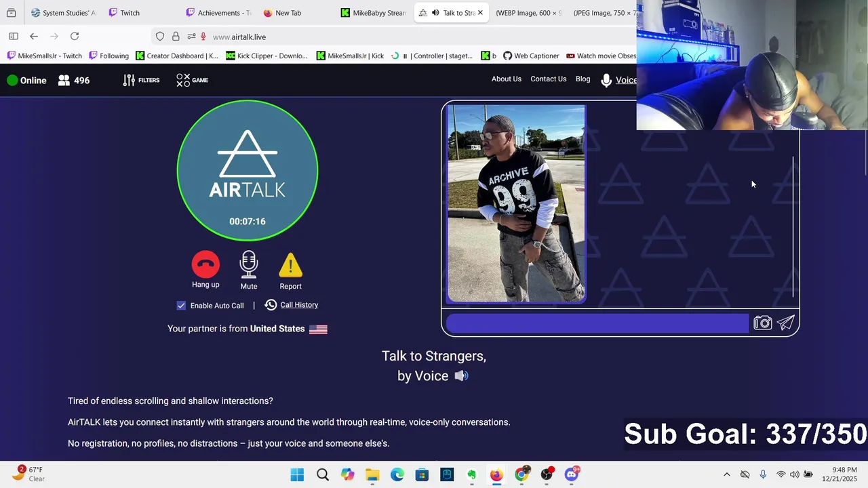Click the speaker icon beside by Voice

(x=461, y=375)
